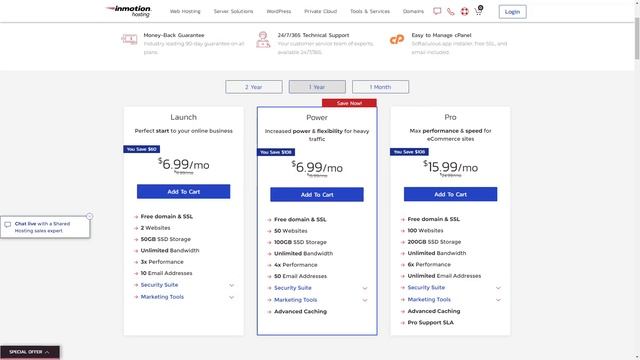Screen dimensions: 640x360
Task: Open WordPress menu
Action: (x=279, y=11)
